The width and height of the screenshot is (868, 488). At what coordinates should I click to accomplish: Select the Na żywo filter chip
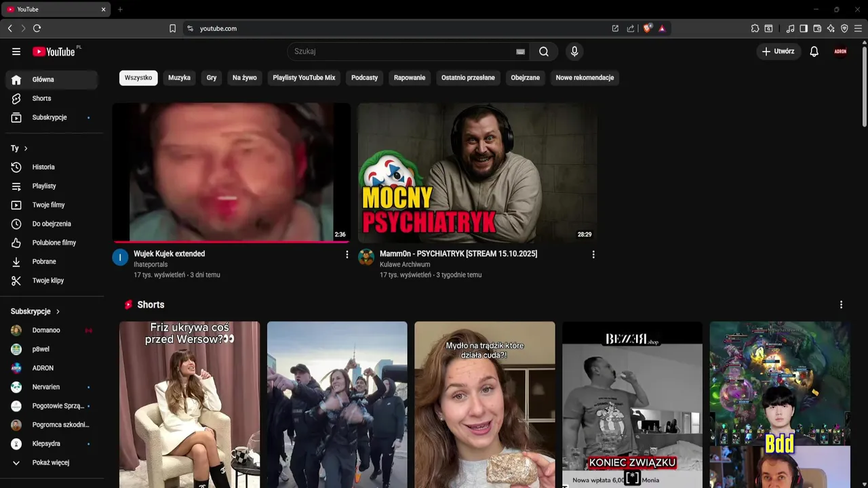pos(245,78)
